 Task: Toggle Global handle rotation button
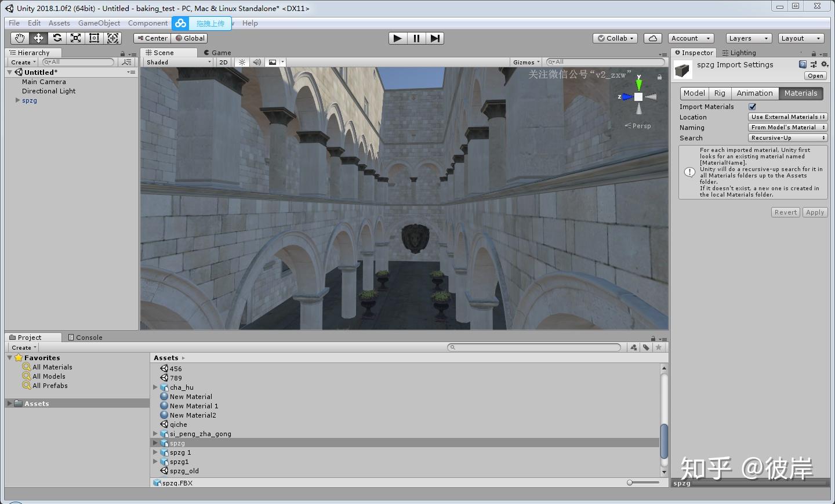click(190, 38)
